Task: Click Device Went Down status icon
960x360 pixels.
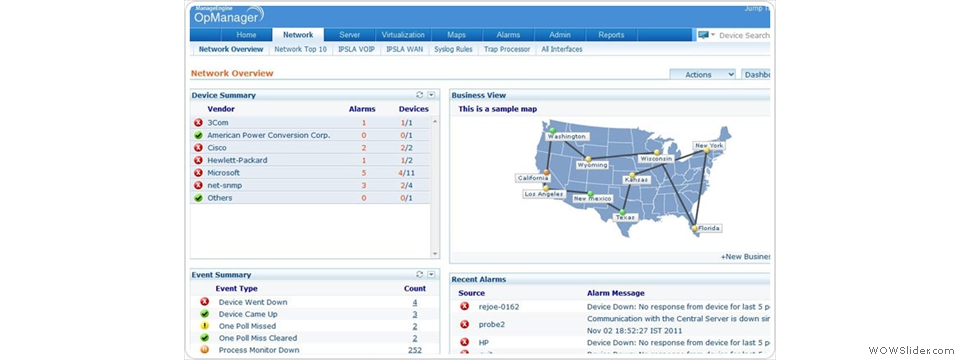Action: click(x=204, y=302)
